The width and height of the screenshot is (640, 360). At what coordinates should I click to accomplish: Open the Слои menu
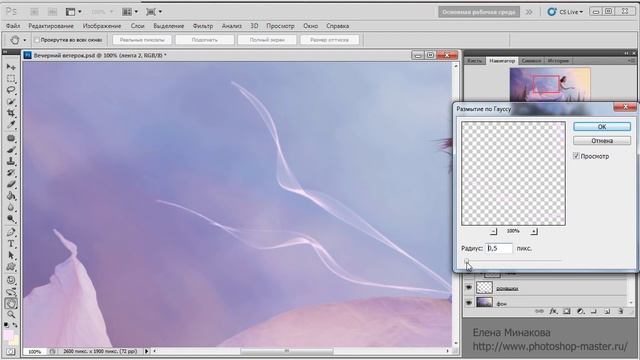point(138,26)
